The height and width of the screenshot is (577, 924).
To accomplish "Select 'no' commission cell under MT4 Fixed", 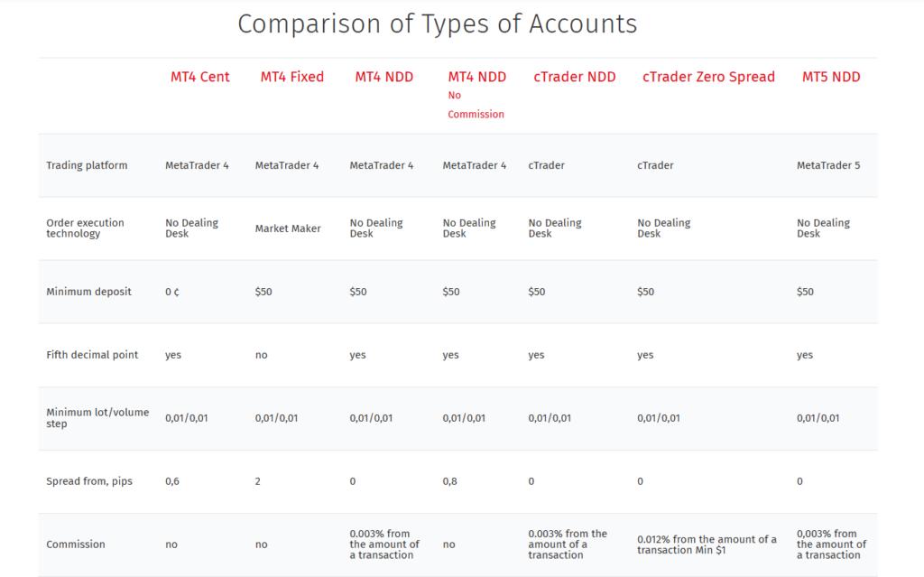I will (x=261, y=544).
